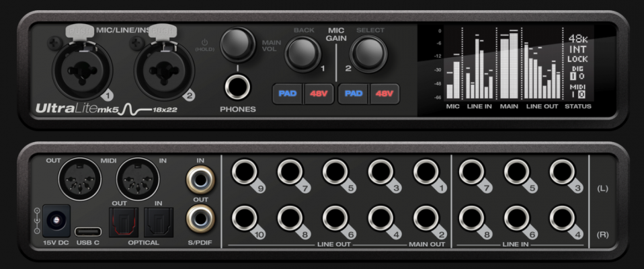Click the (HOLD) power symbol label

[205, 45]
